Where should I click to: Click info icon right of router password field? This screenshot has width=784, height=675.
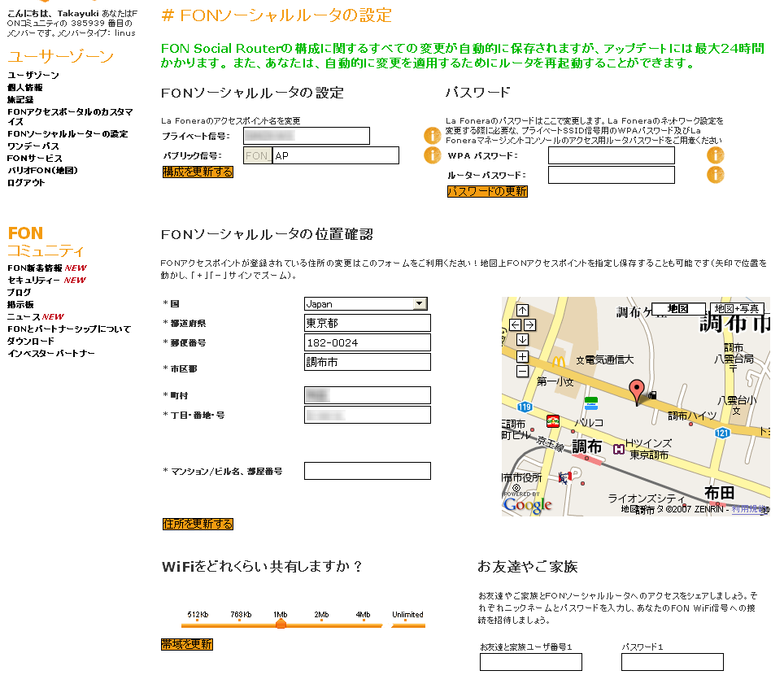(x=715, y=175)
